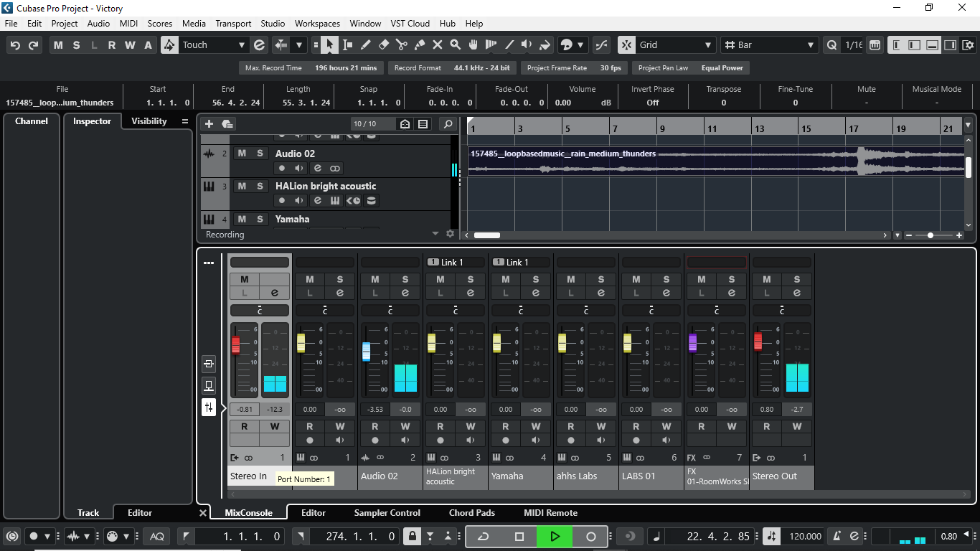
Task: Select the Erase tool in toolbar
Action: pyautogui.click(x=383, y=45)
